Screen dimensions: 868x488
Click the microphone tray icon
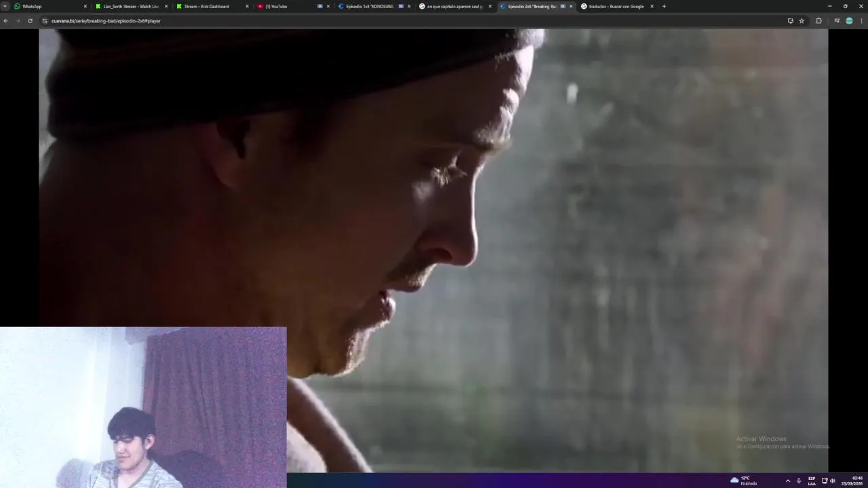tap(799, 481)
